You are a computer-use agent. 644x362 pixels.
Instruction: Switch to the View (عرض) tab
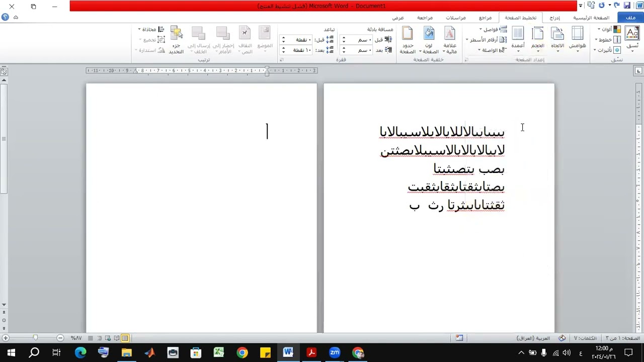pyautogui.click(x=398, y=18)
